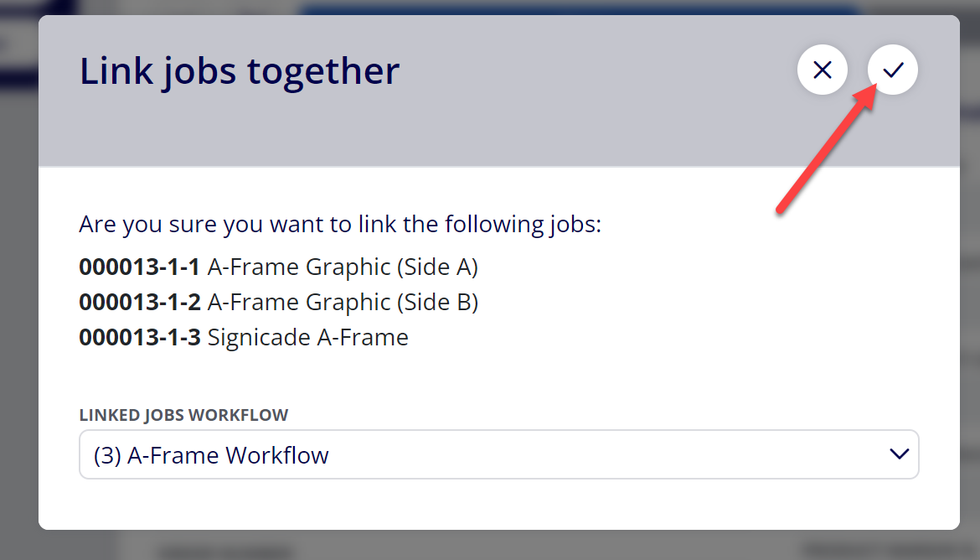Viewport: 980px width, 560px height.
Task: Click the "A-Frame Graphic (Side B)" job name
Action: [x=343, y=302]
